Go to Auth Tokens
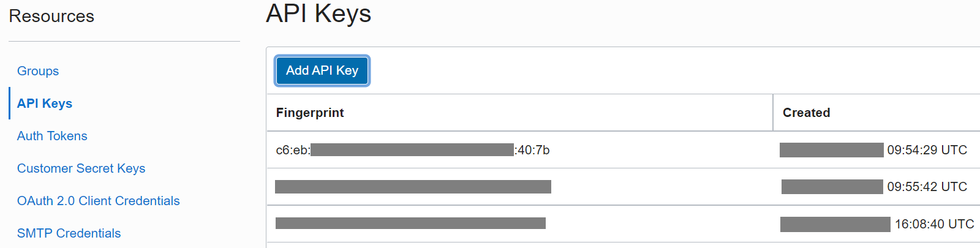Viewport: 980px width, 248px height. point(52,136)
